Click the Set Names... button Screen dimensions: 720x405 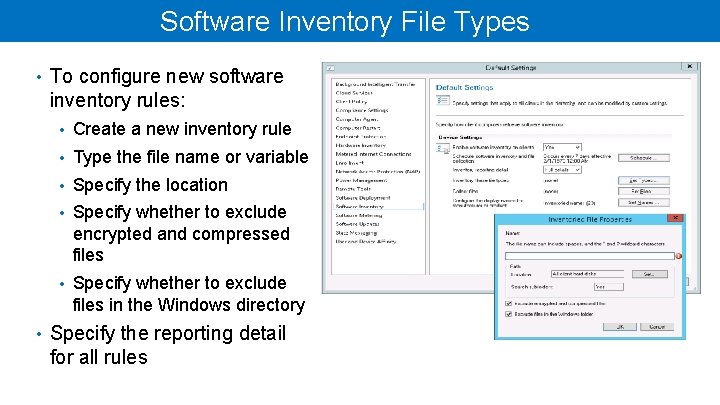point(643,202)
